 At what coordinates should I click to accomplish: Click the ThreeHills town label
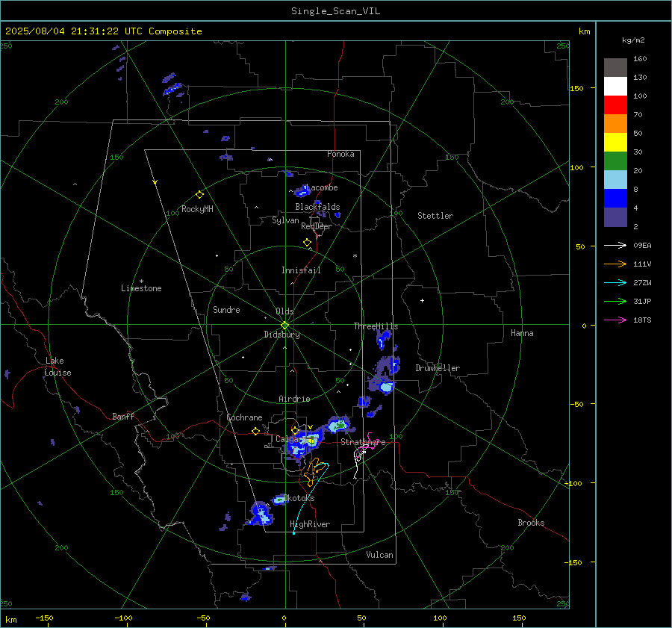tap(376, 326)
